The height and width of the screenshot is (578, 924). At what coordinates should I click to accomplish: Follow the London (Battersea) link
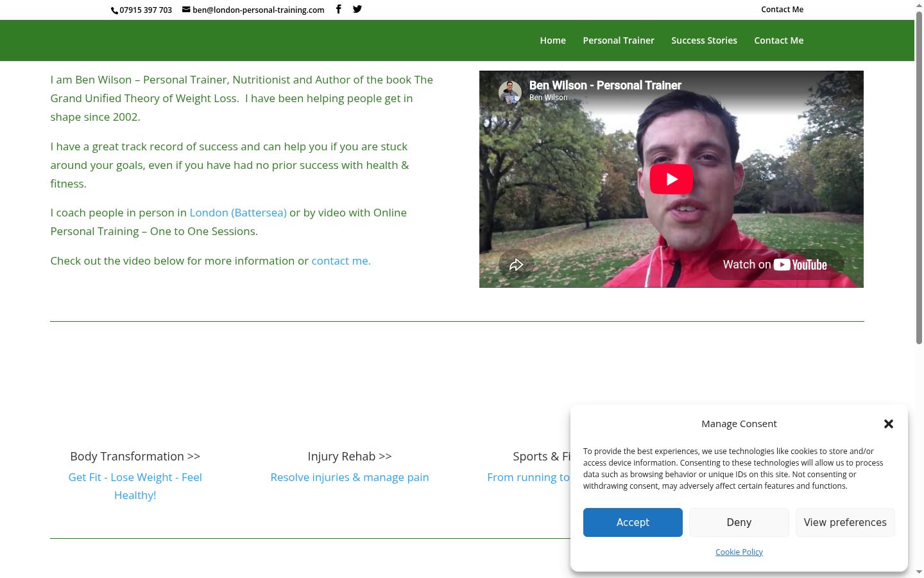pyautogui.click(x=238, y=213)
